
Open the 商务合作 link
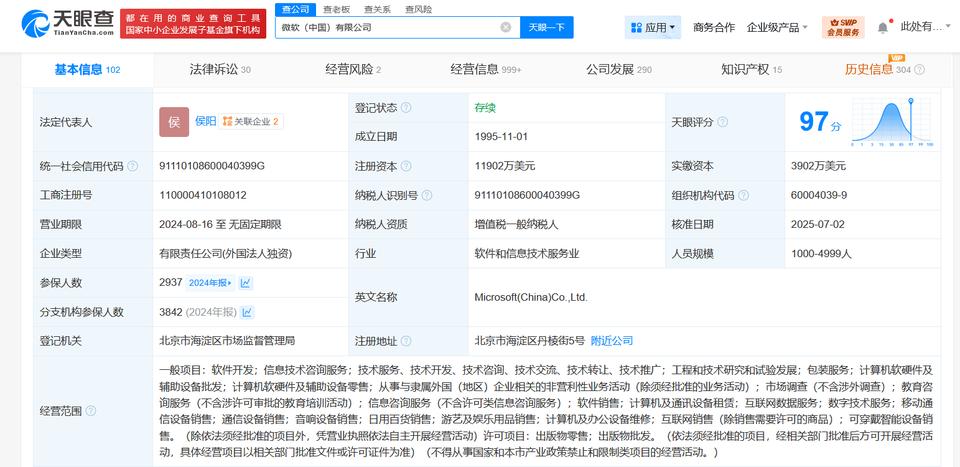click(714, 28)
